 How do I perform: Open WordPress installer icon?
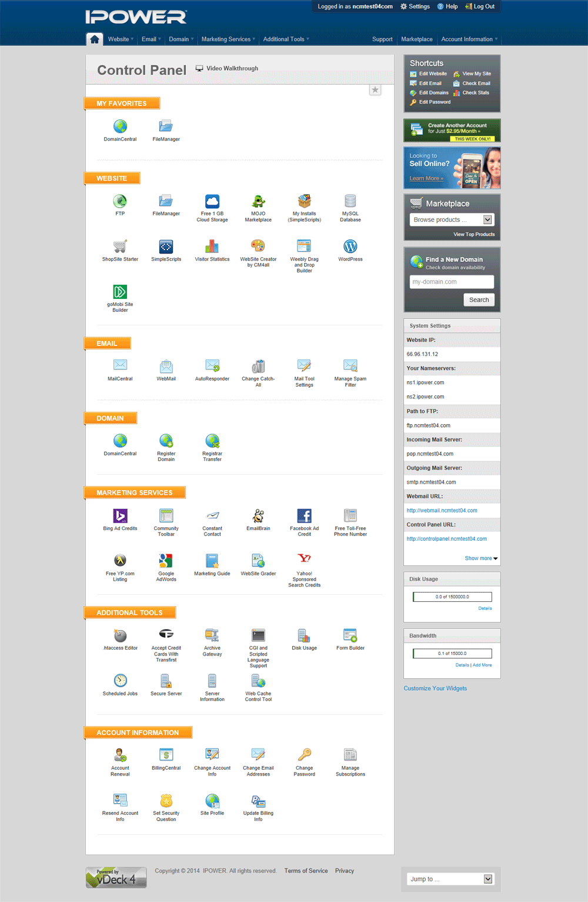350,247
